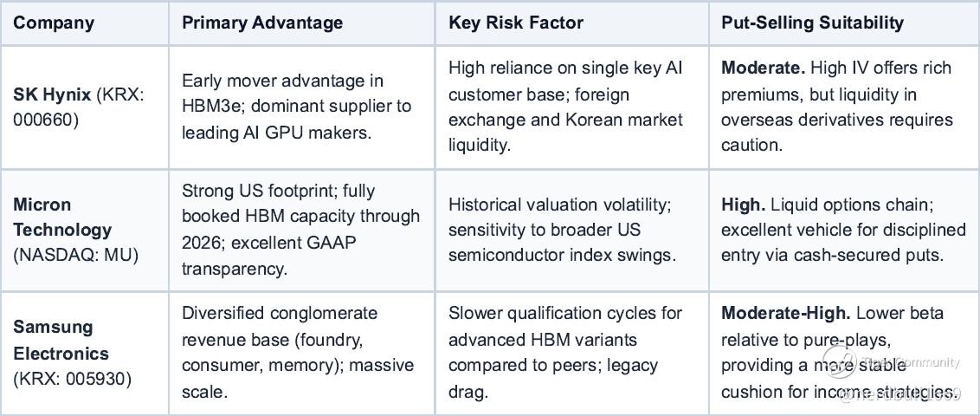Select the NASDAQ: MU ticker text
The height and width of the screenshot is (416, 980).
76,256
